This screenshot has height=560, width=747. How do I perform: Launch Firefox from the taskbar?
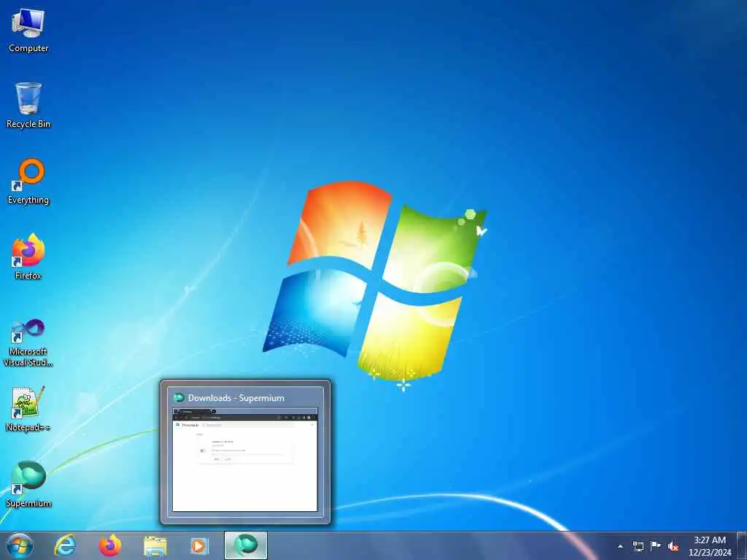(110, 545)
